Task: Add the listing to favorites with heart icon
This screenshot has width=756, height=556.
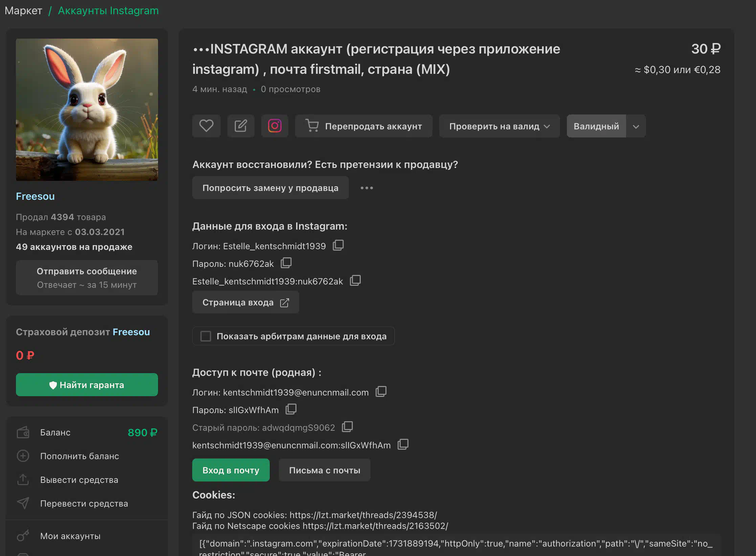Action: 206,126
